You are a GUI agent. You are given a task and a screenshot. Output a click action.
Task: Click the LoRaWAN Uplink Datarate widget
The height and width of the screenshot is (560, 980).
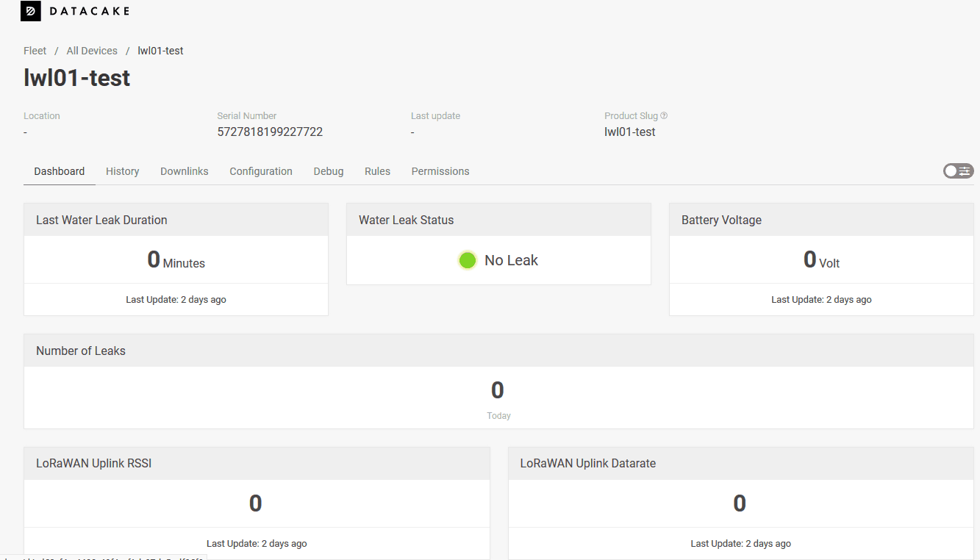pyautogui.click(x=741, y=503)
